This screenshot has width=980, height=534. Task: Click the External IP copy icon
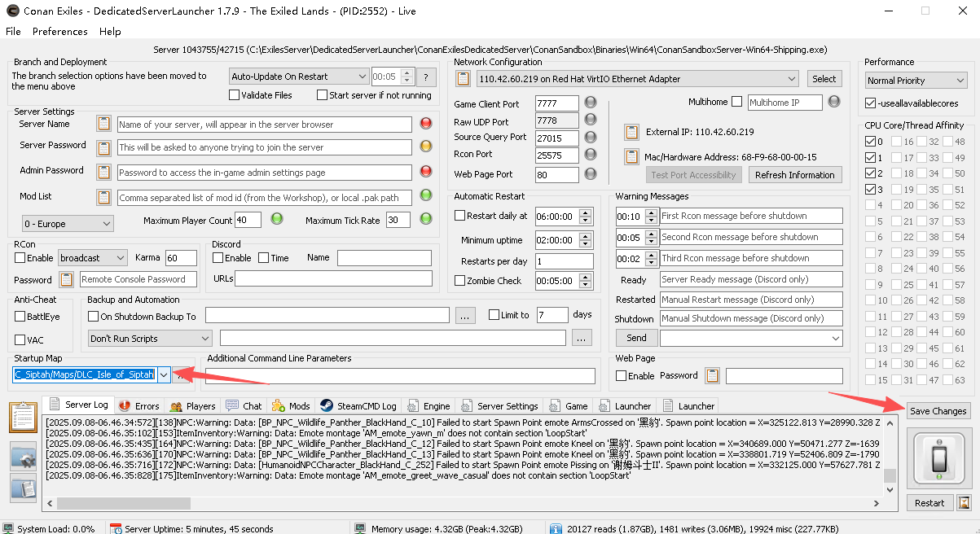click(x=631, y=133)
